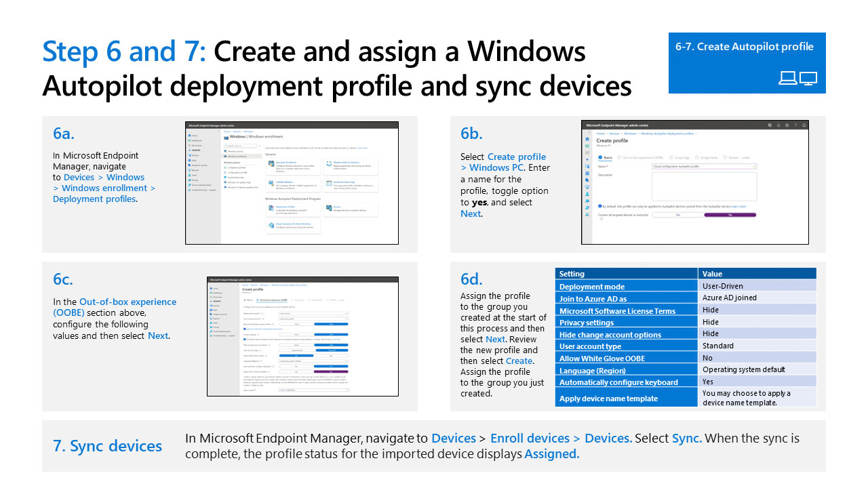Select Standard for User account type
The width and height of the screenshot is (868, 488).
tap(332, 350)
